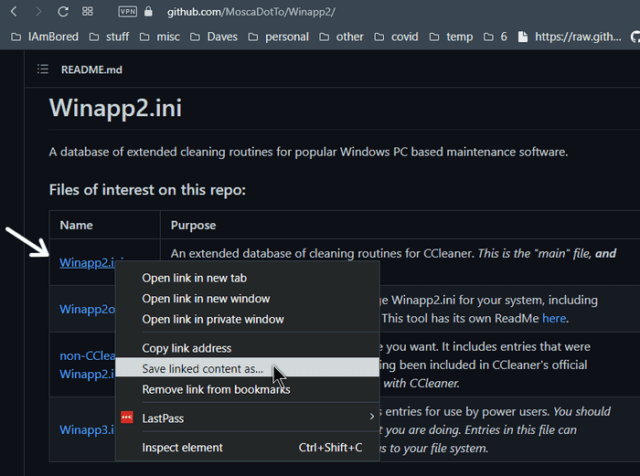
Task: Click the Purpose column header
Action: 193,225
